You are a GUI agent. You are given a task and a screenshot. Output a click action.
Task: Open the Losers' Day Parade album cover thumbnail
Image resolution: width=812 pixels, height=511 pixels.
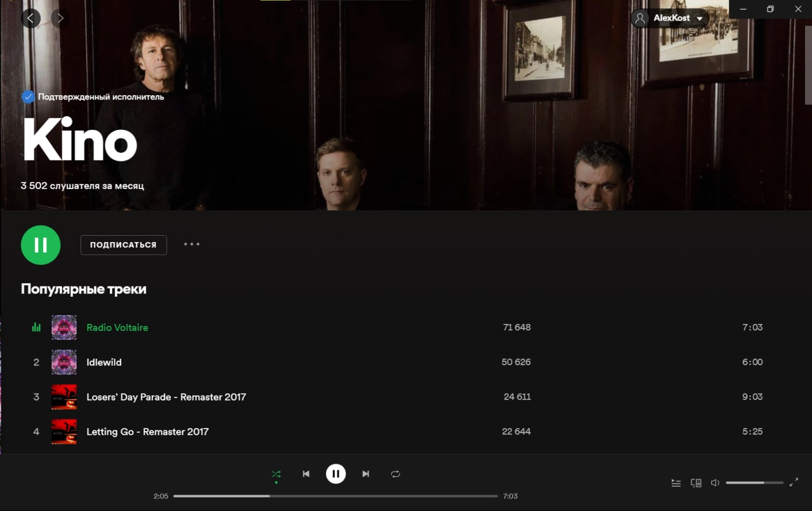[x=64, y=397]
